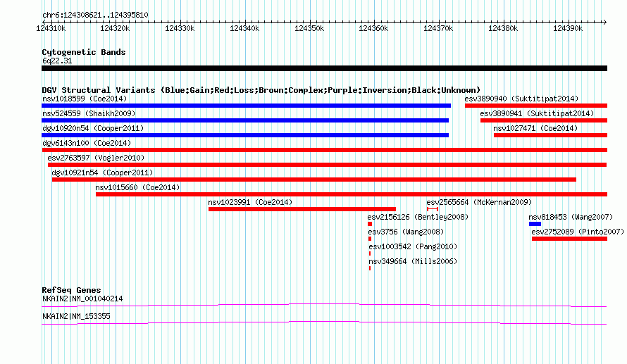Click the nsv1015660 (Coe2014) variant label
Viewport: 627px width, 364px height.
coord(137,187)
